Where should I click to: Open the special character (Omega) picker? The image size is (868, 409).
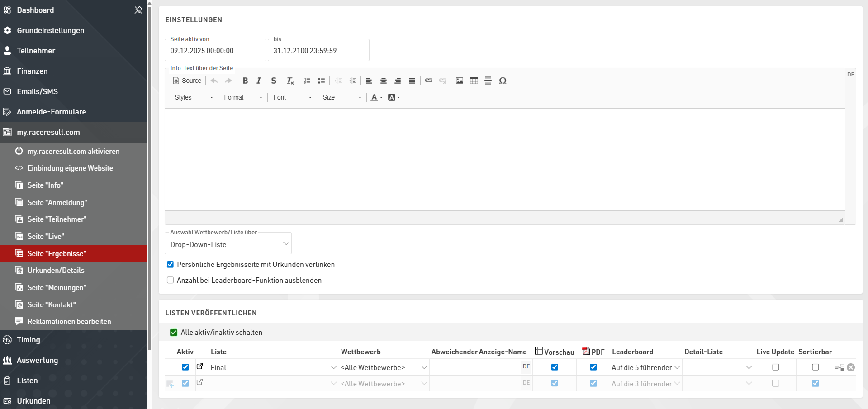503,81
